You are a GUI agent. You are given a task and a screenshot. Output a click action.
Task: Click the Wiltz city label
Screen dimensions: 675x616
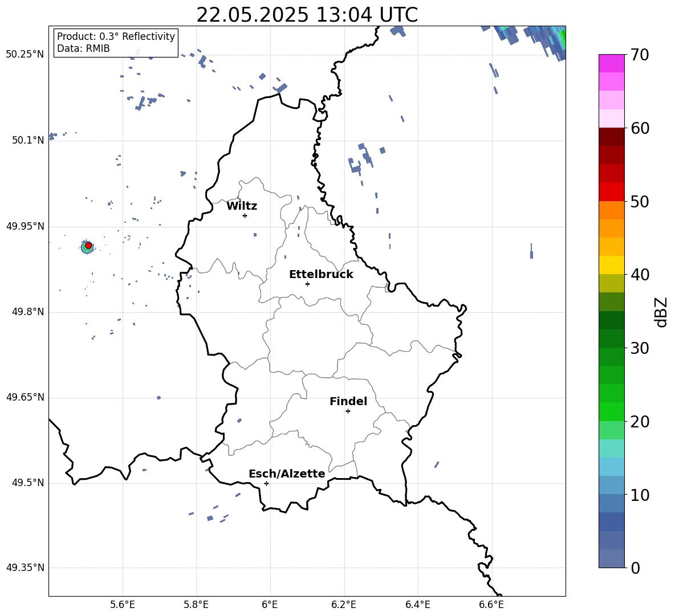click(242, 206)
